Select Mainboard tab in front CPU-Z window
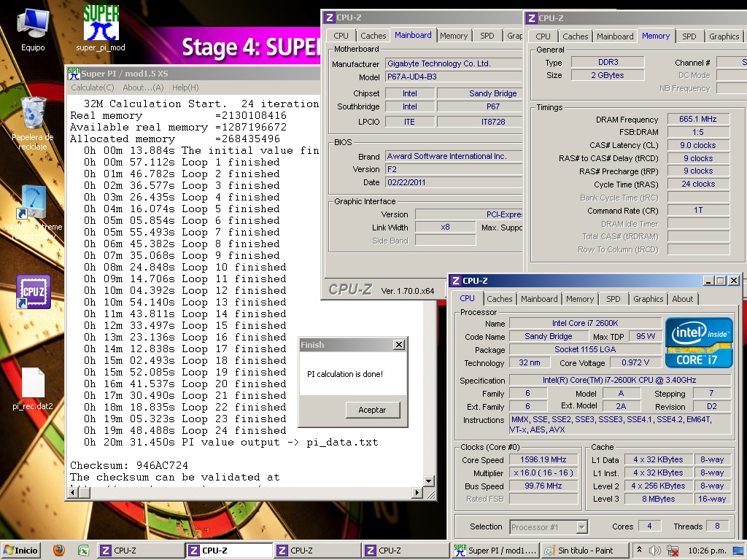Image resolution: width=747 pixels, height=560 pixels. [x=539, y=299]
